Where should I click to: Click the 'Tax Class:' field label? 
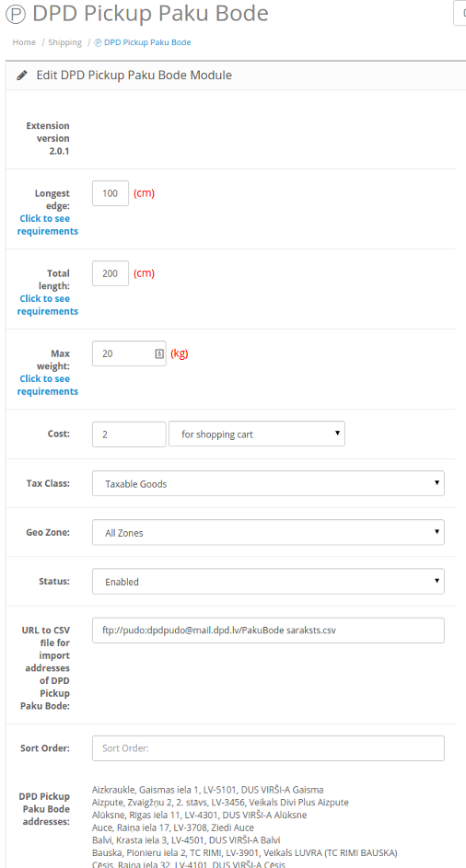[49, 483]
